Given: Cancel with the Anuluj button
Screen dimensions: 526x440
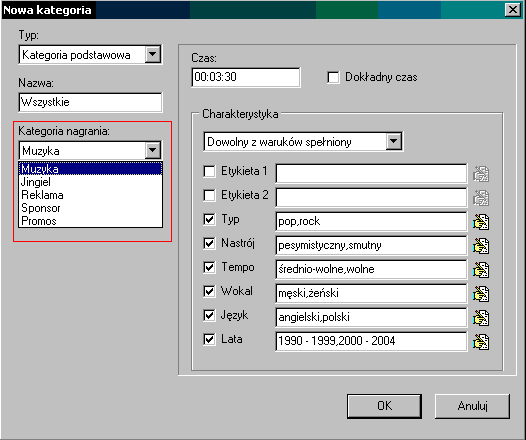Looking at the screenshot, I should [x=472, y=406].
